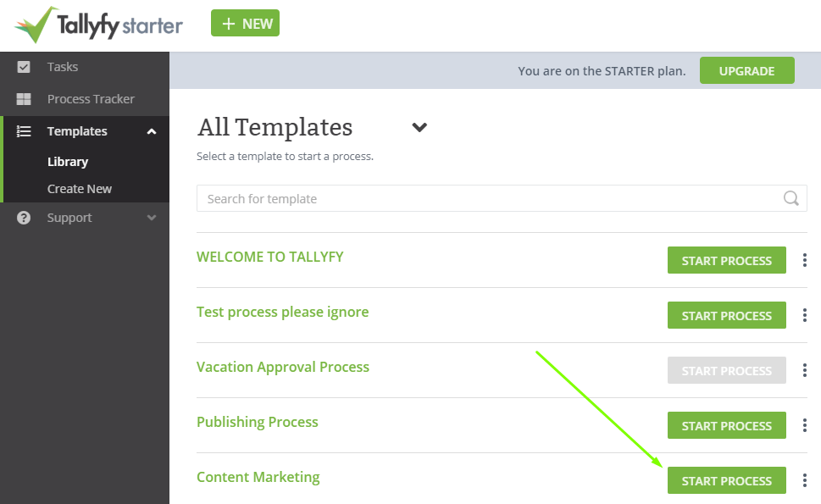The width and height of the screenshot is (821, 504).
Task: Start the Content Marketing process
Action: pyautogui.click(x=726, y=480)
